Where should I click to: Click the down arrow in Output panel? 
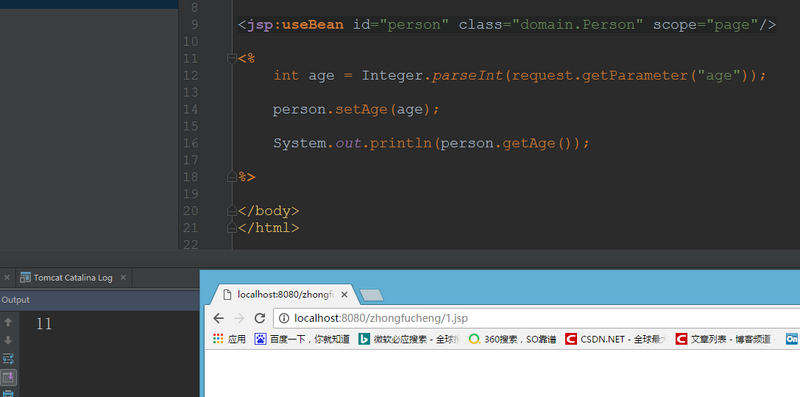click(8, 340)
